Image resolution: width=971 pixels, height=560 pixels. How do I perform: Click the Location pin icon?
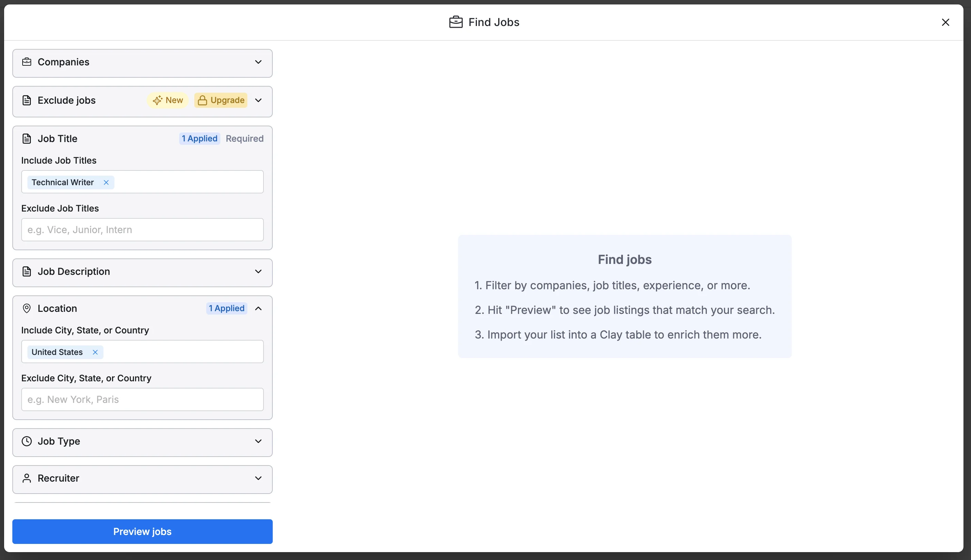click(27, 308)
